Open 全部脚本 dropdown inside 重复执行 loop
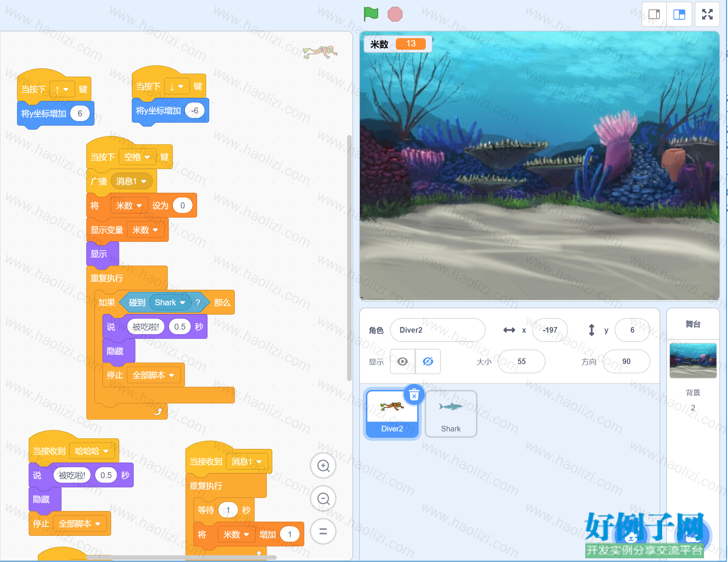Screen dimensions: 728x562 click(153, 375)
